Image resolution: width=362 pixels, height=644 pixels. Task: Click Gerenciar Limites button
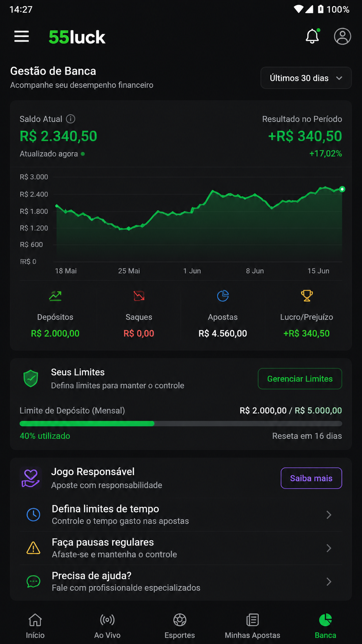300,379
